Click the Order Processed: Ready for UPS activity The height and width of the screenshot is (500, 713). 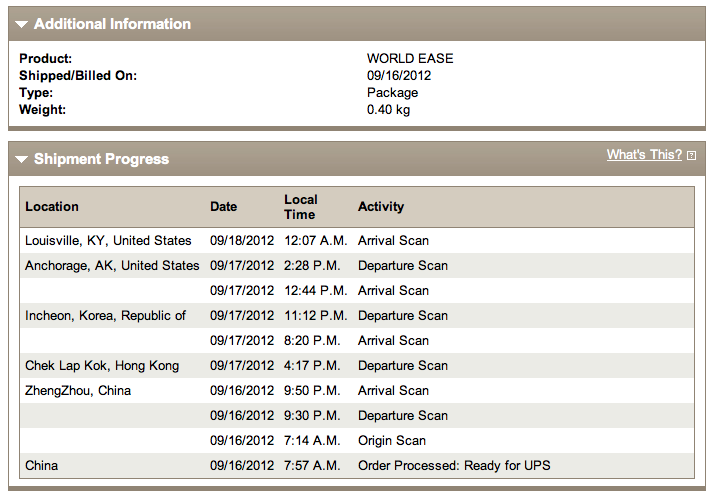tap(454, 466)
